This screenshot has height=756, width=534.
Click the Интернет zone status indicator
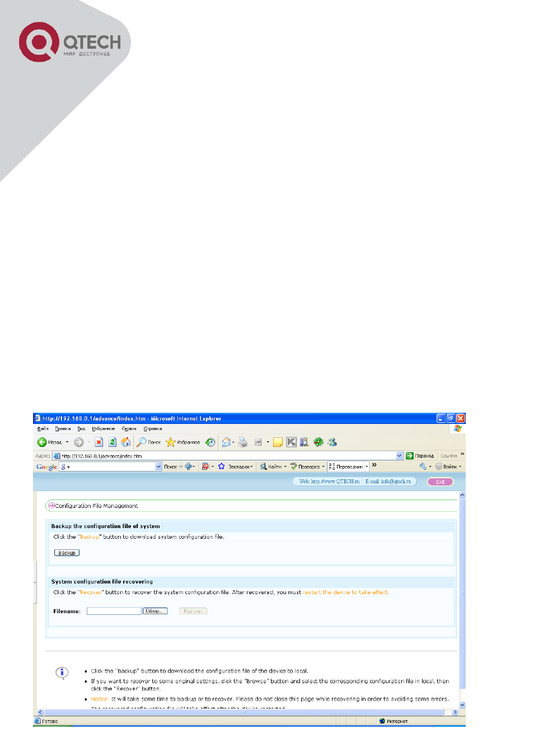[x=394, y=721]
